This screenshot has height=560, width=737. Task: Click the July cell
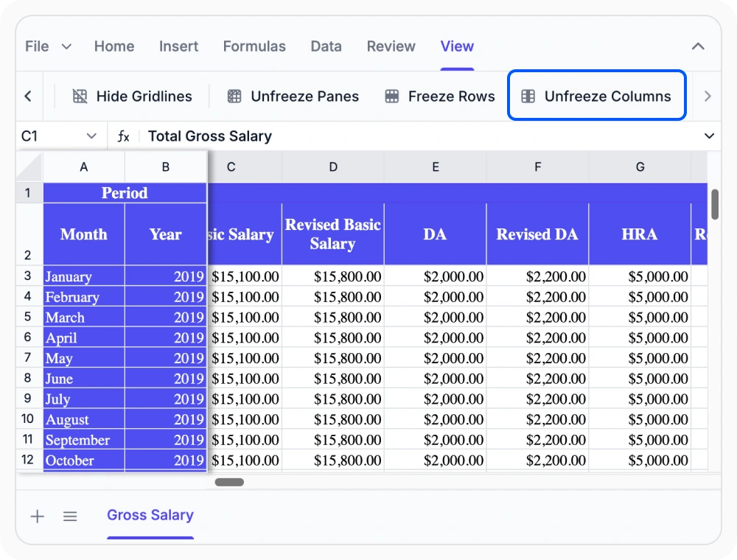click(84, 399)
